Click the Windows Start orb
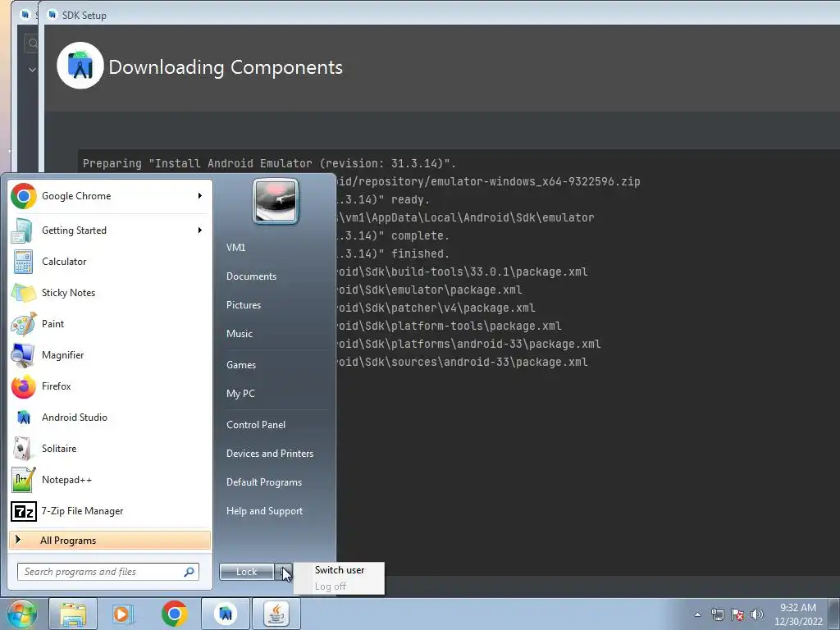 [21, 614]
